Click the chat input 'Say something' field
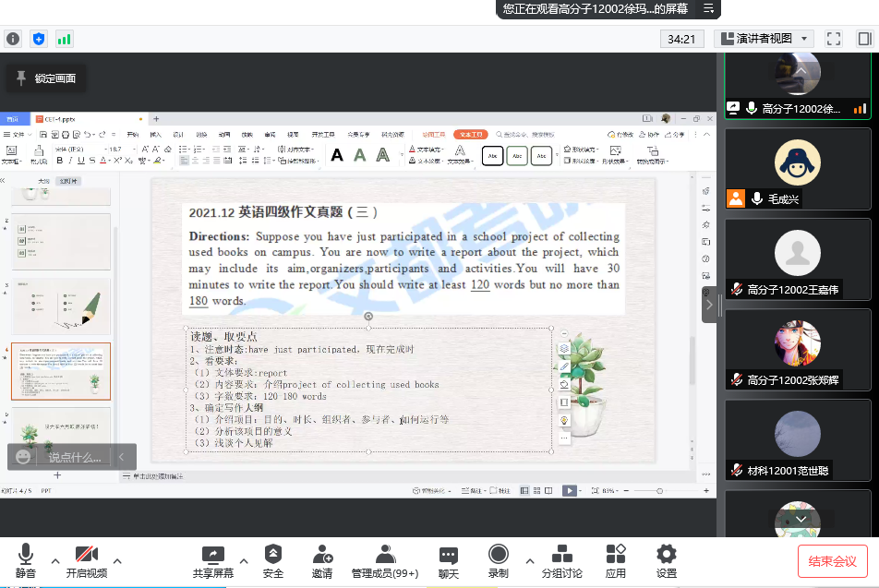 click(x=74, y=457)
